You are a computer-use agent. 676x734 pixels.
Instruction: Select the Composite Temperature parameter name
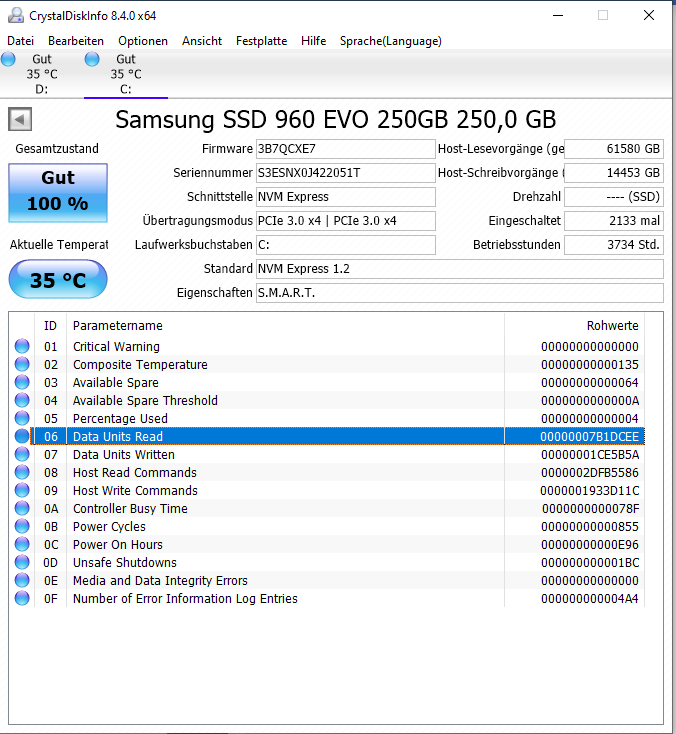point(140,365)
